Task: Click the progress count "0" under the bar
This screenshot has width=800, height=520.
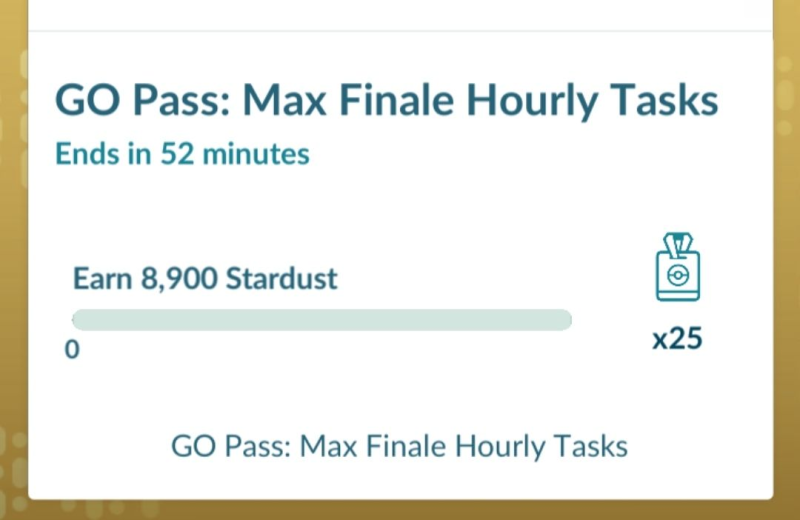Action: [72, 351]
